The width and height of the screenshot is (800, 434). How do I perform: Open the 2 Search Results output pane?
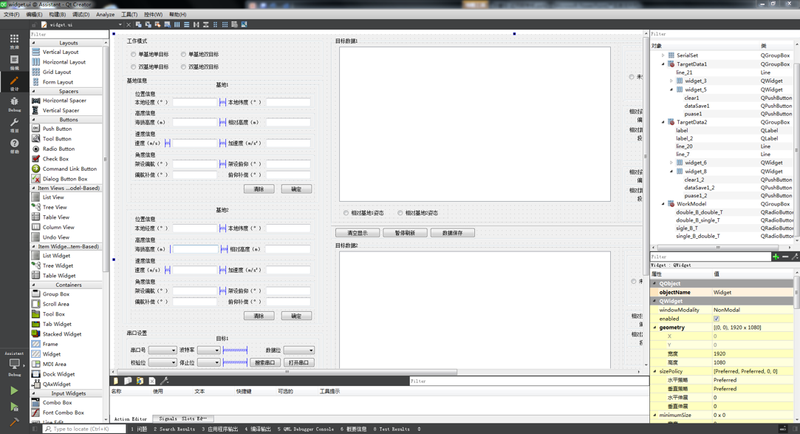[174, 429]
